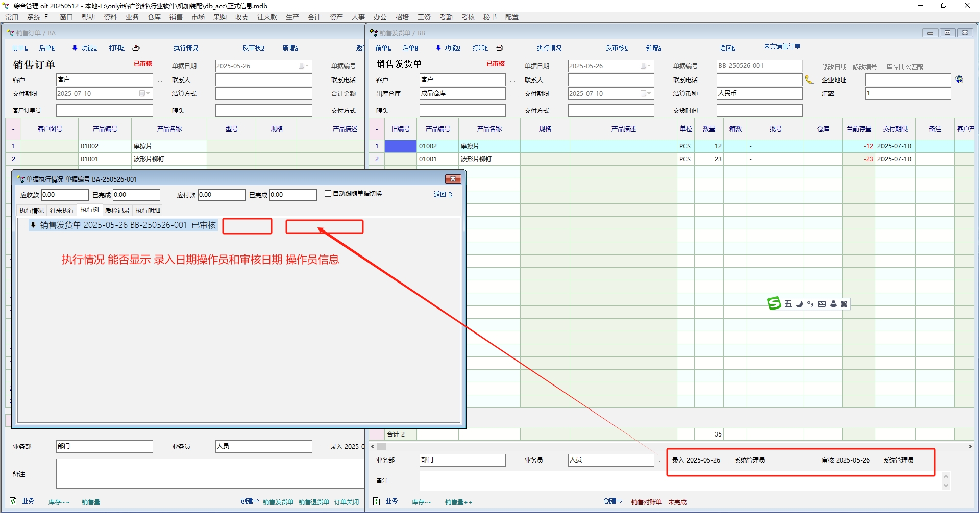Click the globe icon next to 企业地址
The image size is (980, 513).
click(x=959, y=80)
